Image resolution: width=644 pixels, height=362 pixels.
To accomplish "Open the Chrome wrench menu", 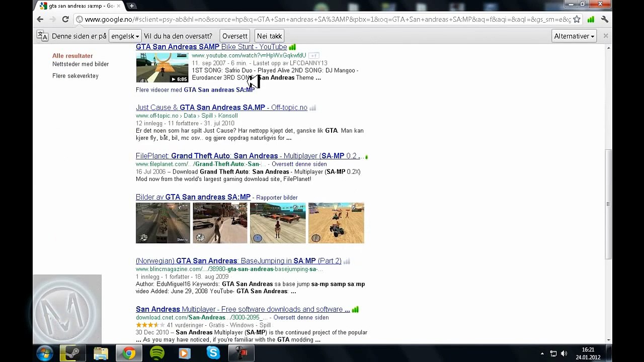I will pos(605,19).
